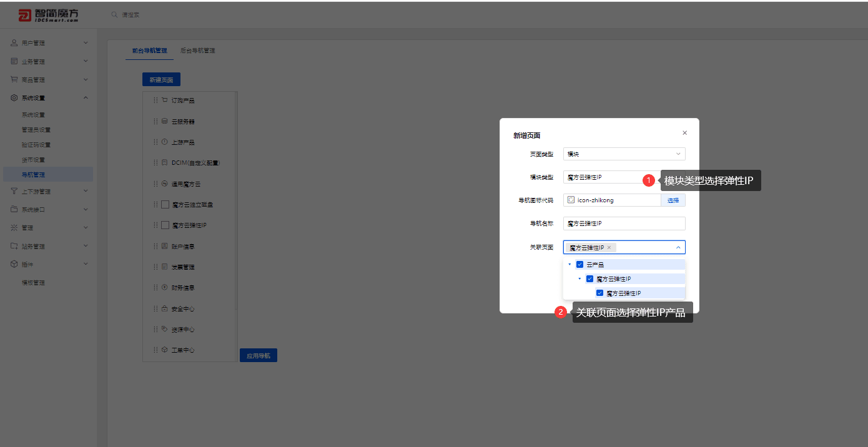Click the 用户管理 person icon in sidebar
This screenshot has height=447, width=868.
[14, 43]
